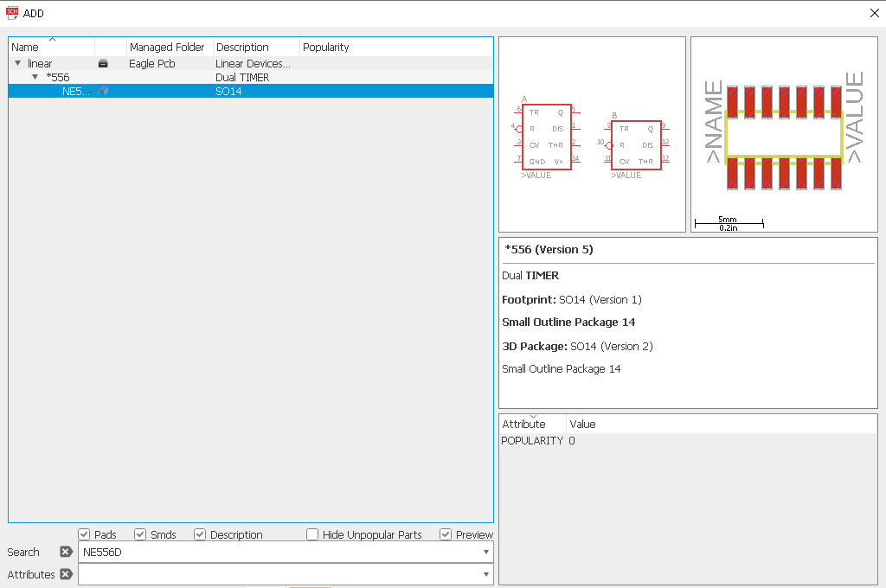Toggle the Smds checkbox
The width and height of the screenshot is (886, 588).
(x=140, y=534)
